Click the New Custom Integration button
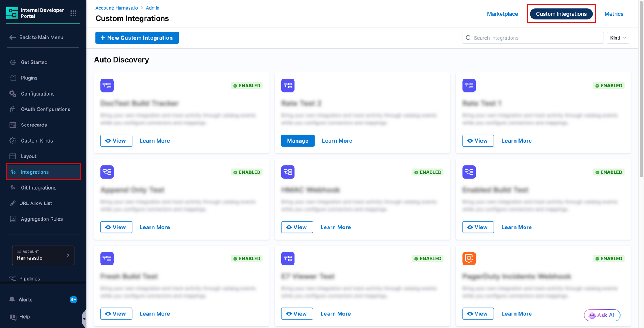The width and height of the screenshot is (644, 328). pyautogui.click(x=137, y=38)
